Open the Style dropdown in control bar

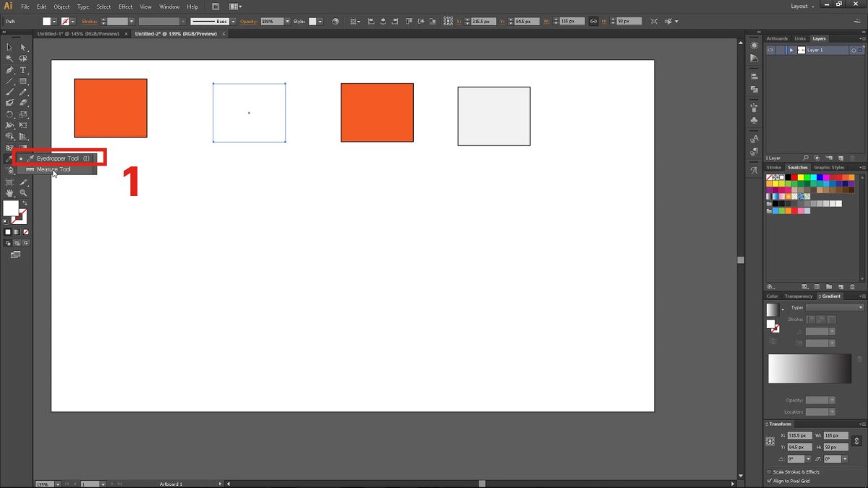click(322, 22)
